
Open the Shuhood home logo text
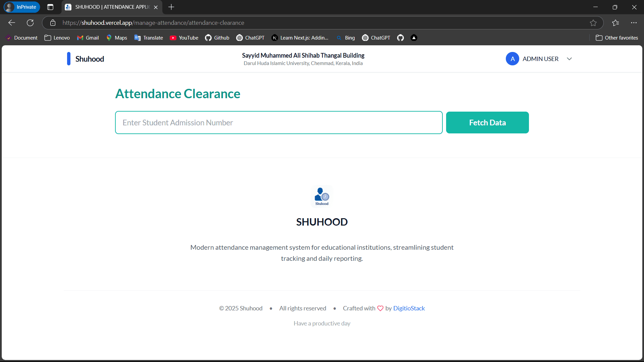(90, 59)
